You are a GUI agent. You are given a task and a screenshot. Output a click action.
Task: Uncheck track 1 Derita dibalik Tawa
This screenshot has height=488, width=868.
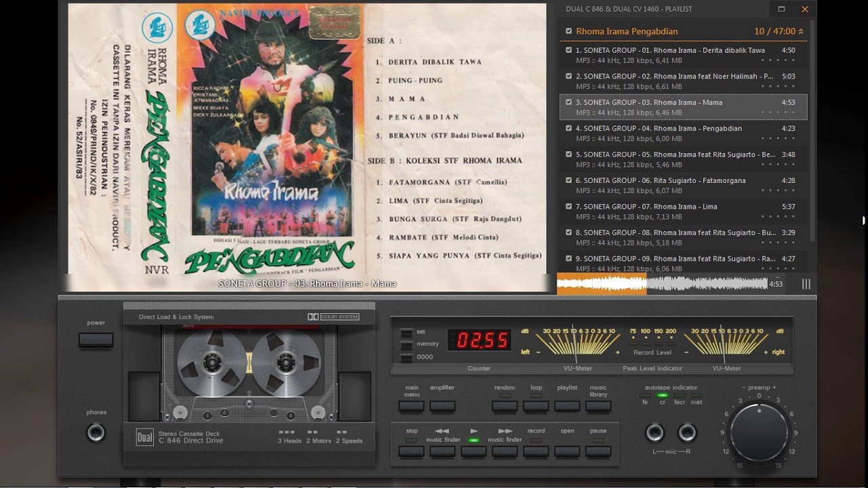tap(569, 50)
